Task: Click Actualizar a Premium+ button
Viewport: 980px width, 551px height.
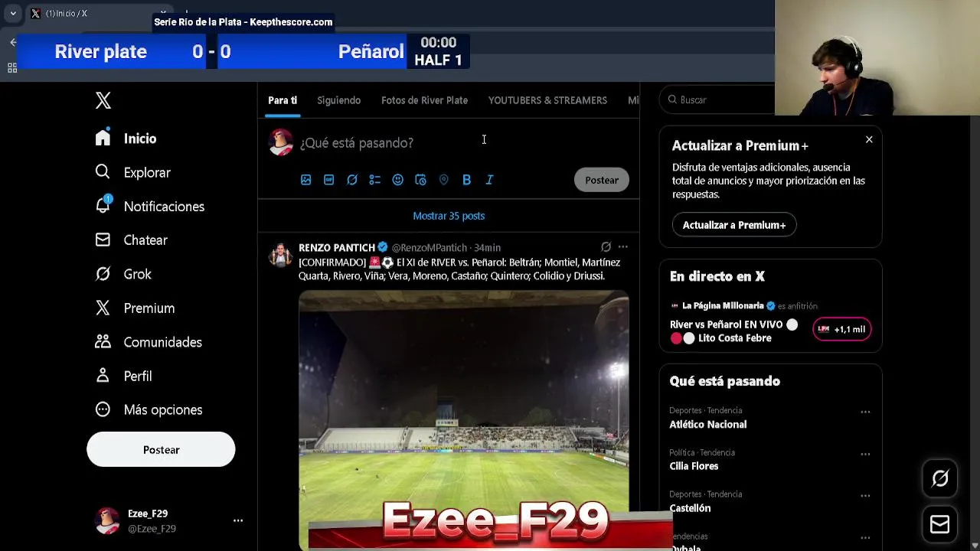Action: pyautogui.click(x=734, y=225)
